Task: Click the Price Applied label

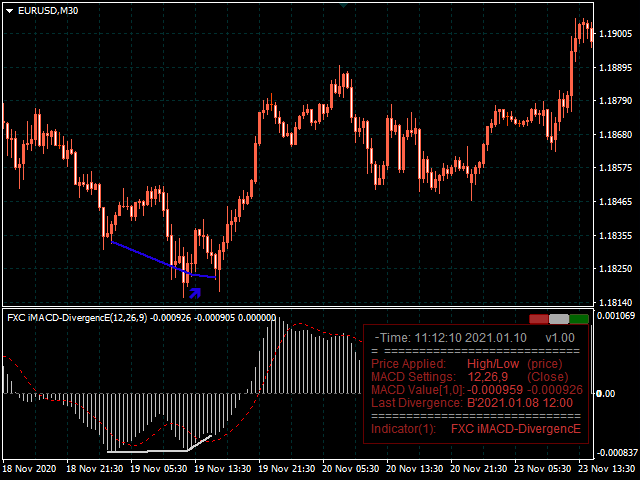Action: click(409, 364)
